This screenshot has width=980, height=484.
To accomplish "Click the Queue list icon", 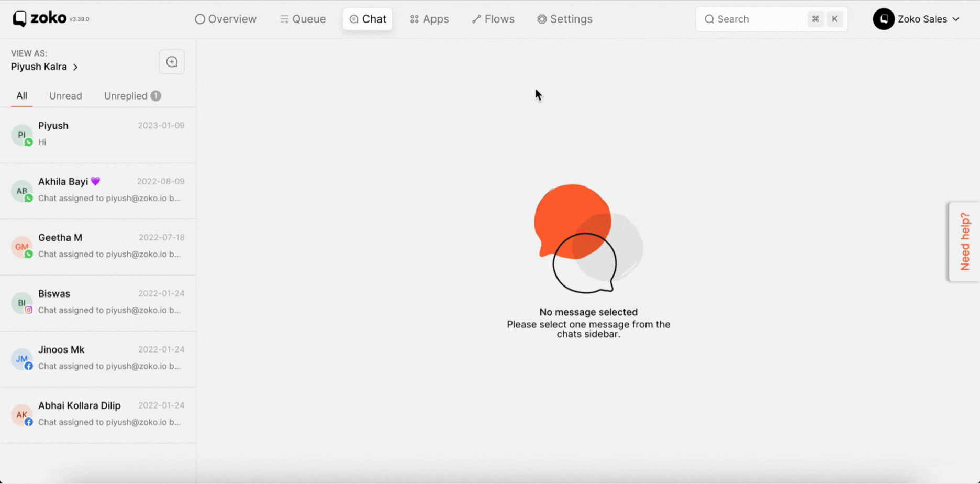I will coord(284,19).
